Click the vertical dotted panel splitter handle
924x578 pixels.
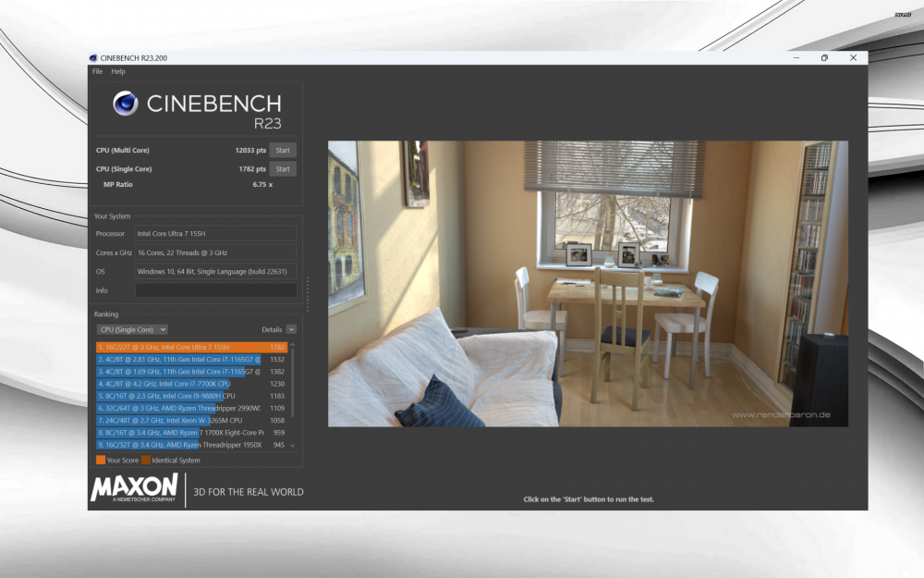(308, 294)
